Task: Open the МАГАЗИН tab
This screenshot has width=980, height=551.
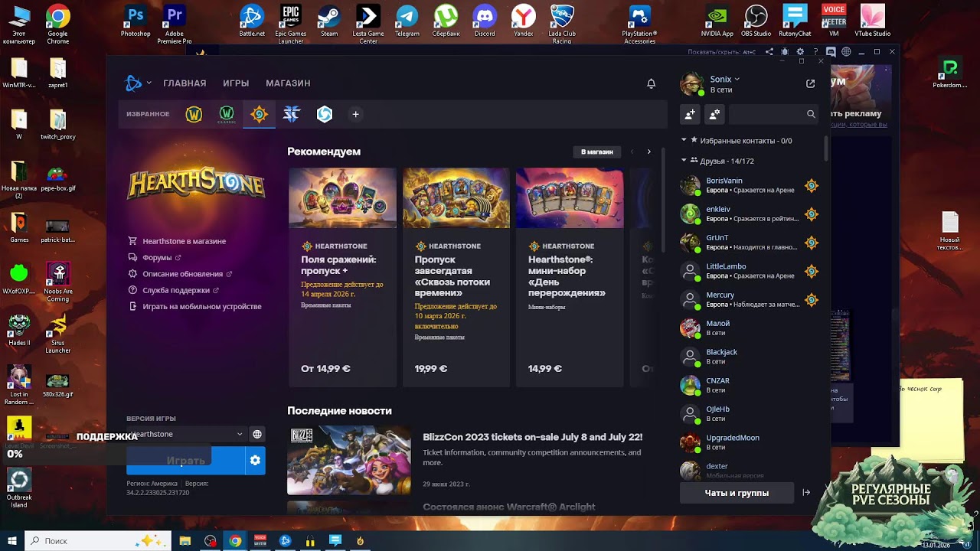Action: click(x=288, y=83)
